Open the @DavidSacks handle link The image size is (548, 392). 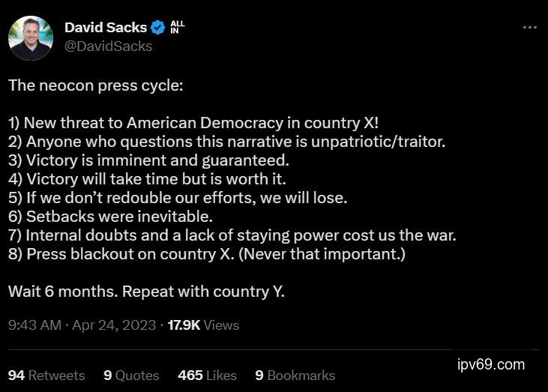(108, 46)
